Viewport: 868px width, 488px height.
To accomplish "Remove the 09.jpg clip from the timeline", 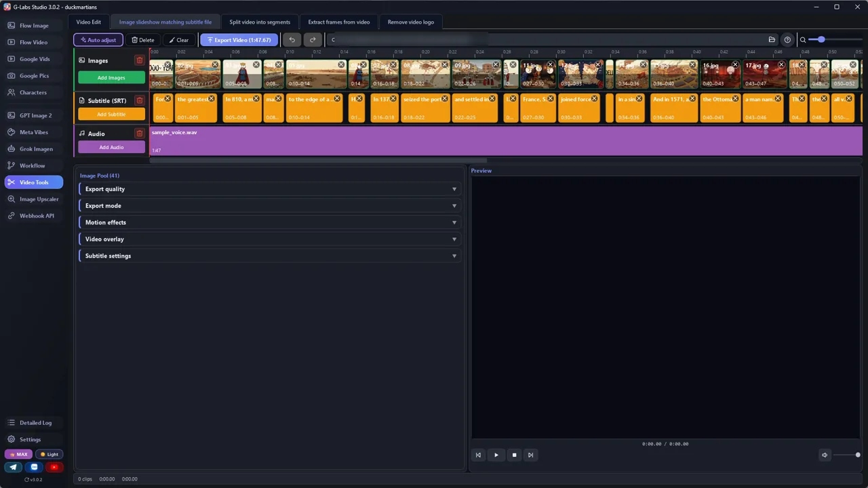I will 496,65.
